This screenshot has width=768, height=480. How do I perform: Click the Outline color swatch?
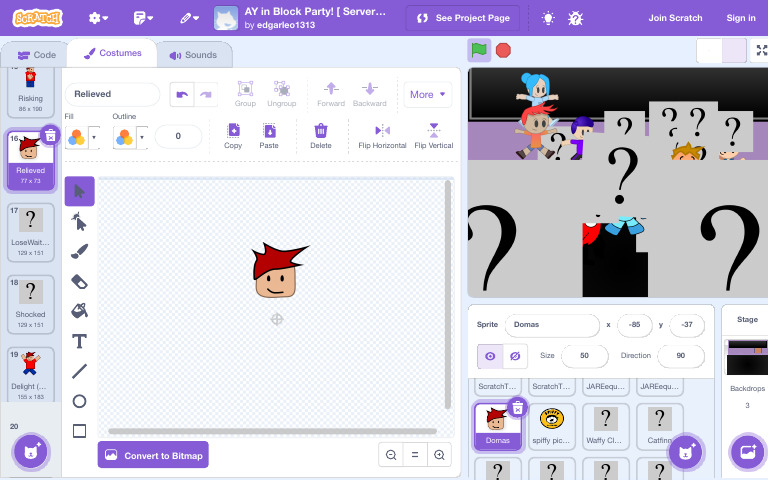[124, 137]
